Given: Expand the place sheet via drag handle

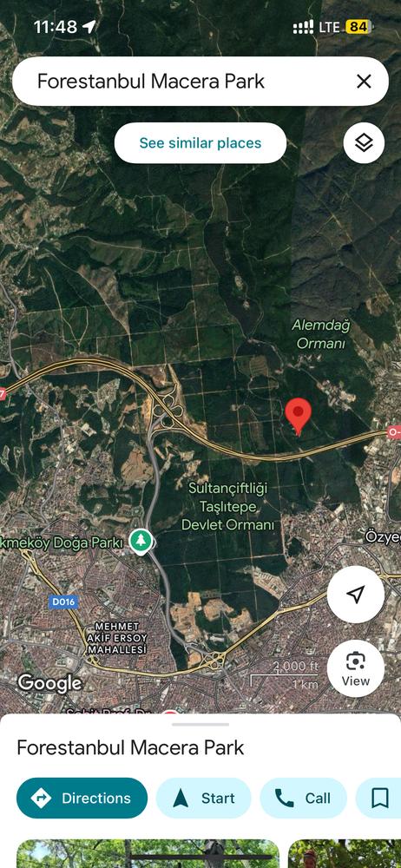Looking at the screenshot, I should point(200,724).
